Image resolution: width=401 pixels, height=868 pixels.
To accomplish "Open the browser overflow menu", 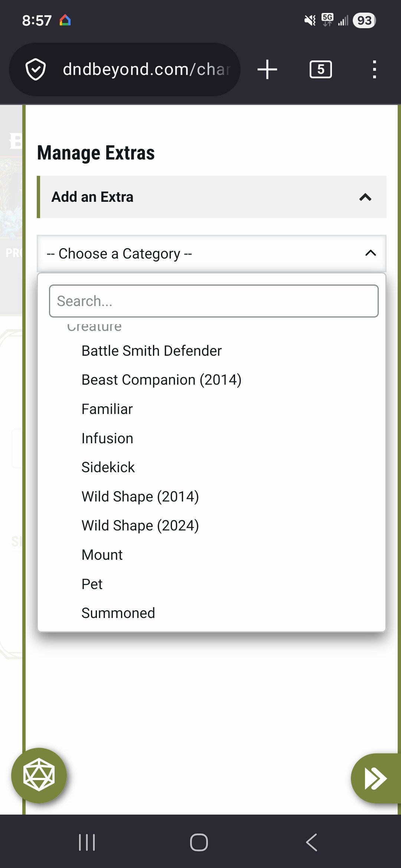I will [374, 69].
